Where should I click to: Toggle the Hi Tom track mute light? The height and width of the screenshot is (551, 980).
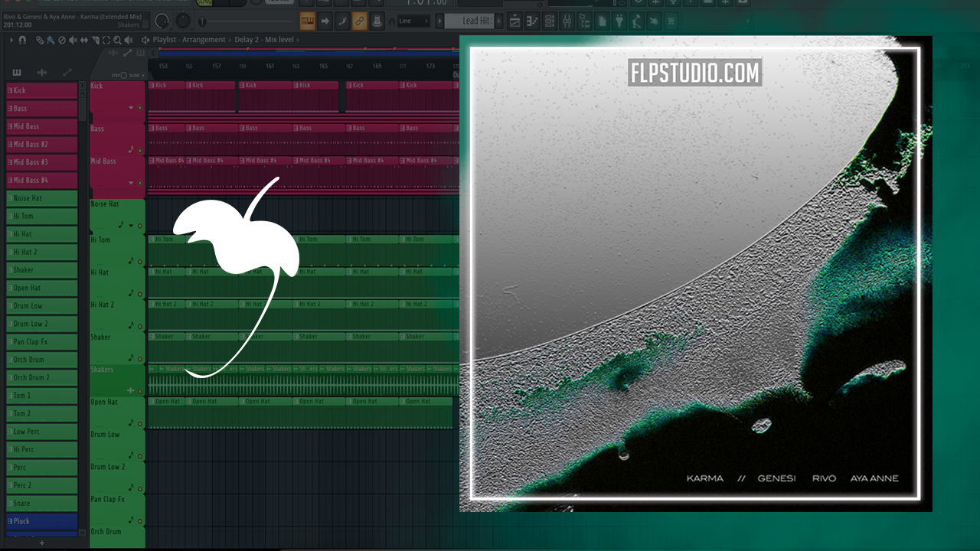(x=139, y=261)
